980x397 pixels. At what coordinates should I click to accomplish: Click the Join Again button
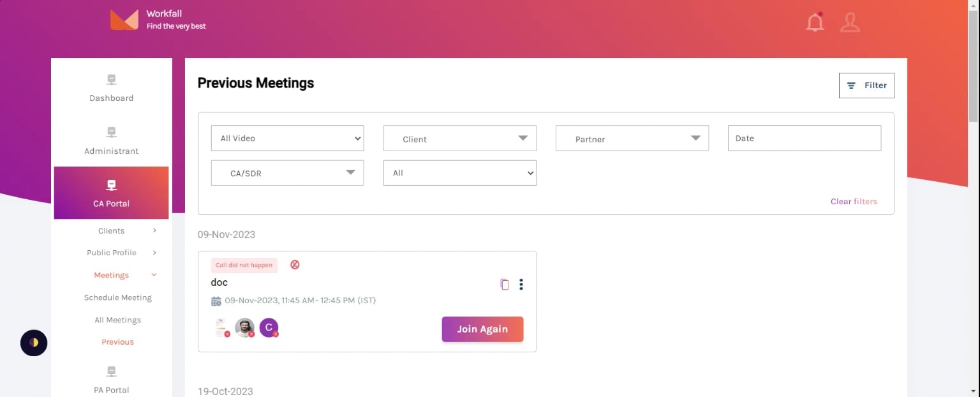[x=482, y=329]
